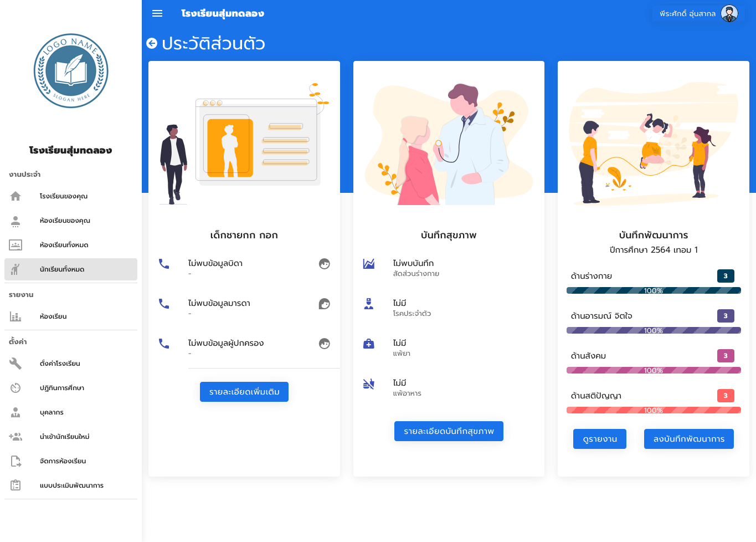
Task: Click phone icon for ไม่พบข้อมูลบิดา
Action: [164, 264]
